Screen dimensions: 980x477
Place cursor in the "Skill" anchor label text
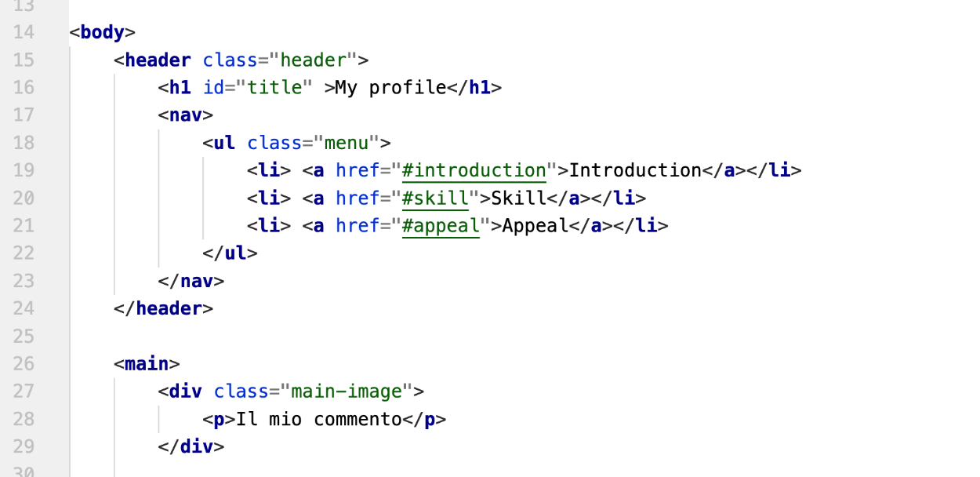point(517,198)
